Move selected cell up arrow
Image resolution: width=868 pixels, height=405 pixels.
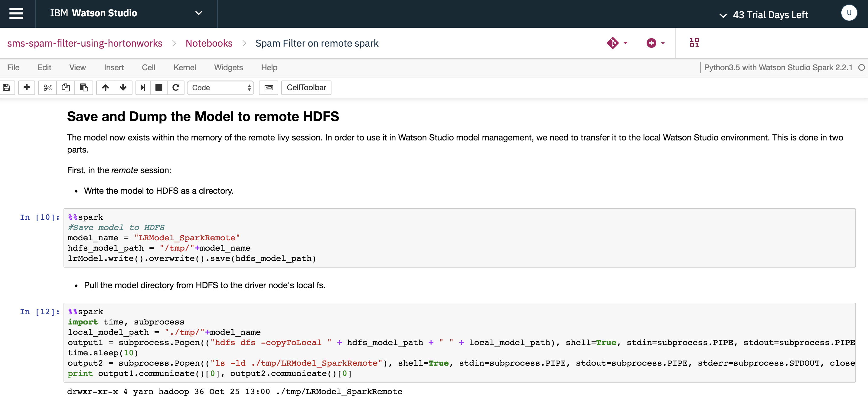point(106,88)
